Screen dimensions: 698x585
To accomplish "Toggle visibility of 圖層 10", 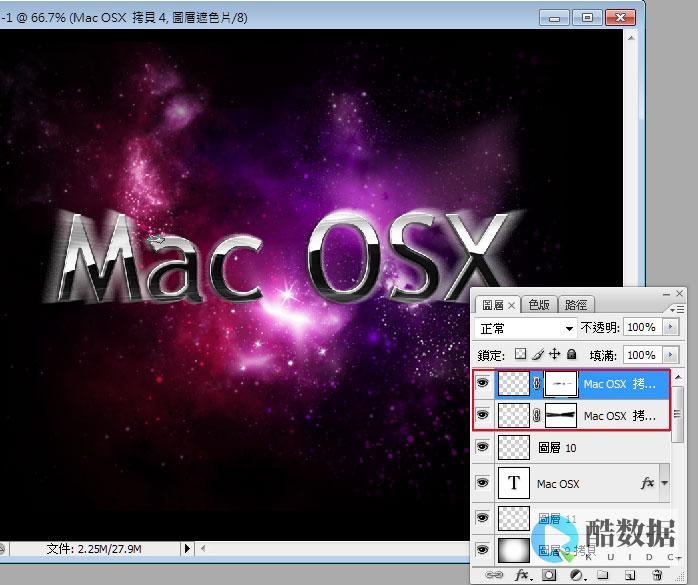I will click(x=483, y=447).
